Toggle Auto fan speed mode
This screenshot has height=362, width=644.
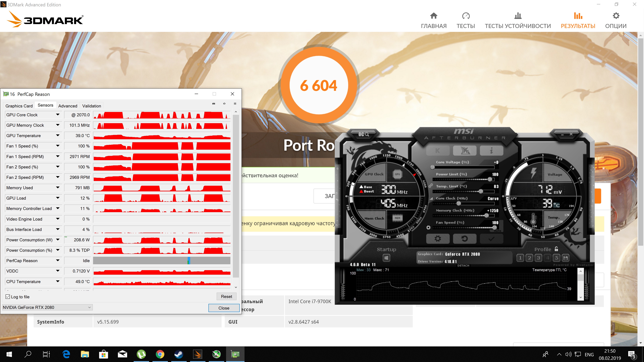[497, 231]
